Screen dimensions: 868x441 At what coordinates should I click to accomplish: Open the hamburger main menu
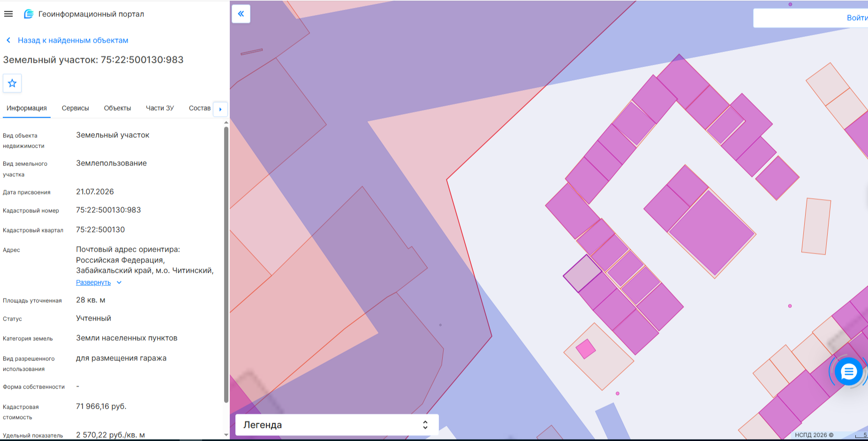tap(8, 14)
